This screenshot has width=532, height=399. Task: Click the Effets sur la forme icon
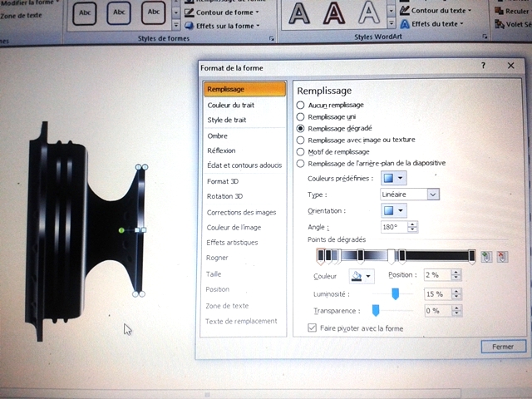click(189, 26)
